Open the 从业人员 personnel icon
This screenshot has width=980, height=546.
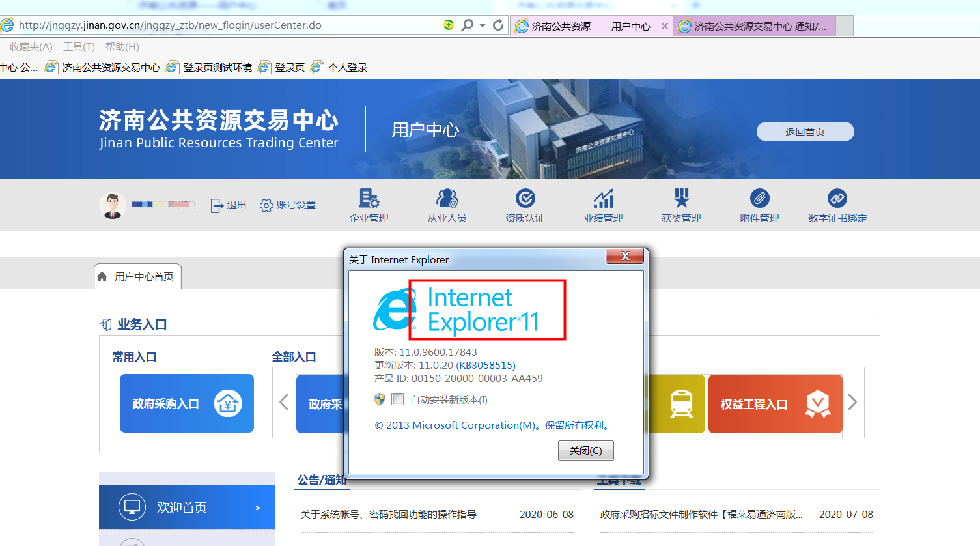coord(447,198)
